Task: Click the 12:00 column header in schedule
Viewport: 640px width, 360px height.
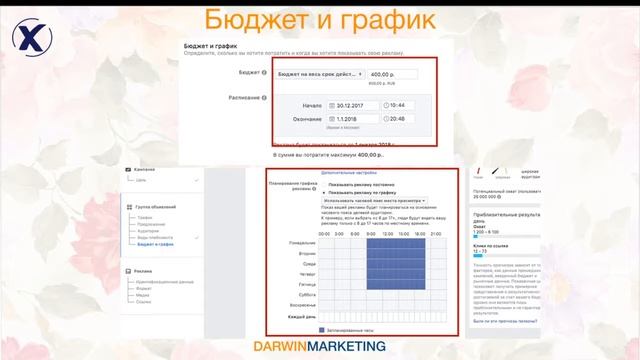Action: click(387, 234)
